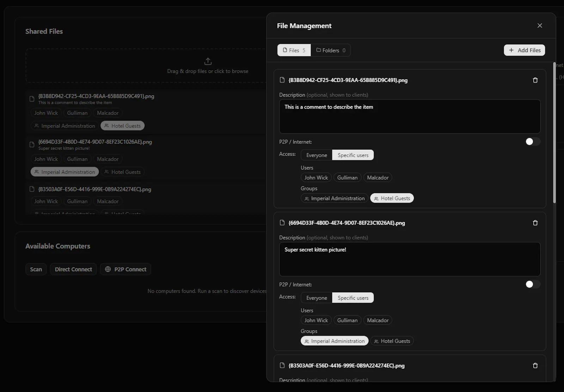Click document icon of 6694D33F in File Management
The image size is (564, 392).
282,223
